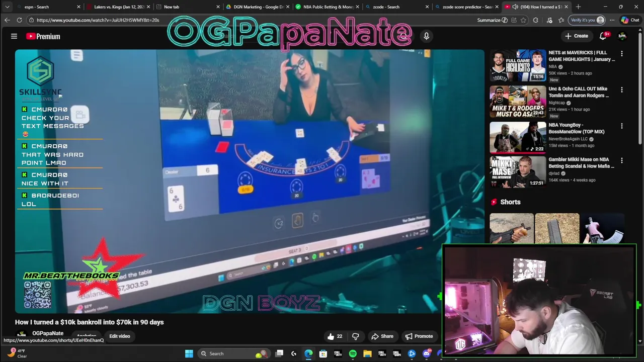The width and height of the screenshot is (644, 362).
Task: Mute the audio on the YouTube tab
Action: [515, 7]
